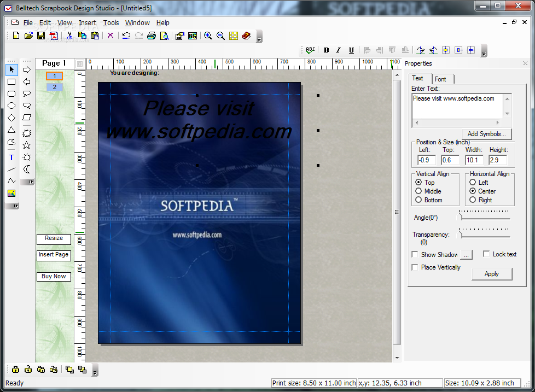Close the Properties panel
Screen dimensions: 535x392
526,63
